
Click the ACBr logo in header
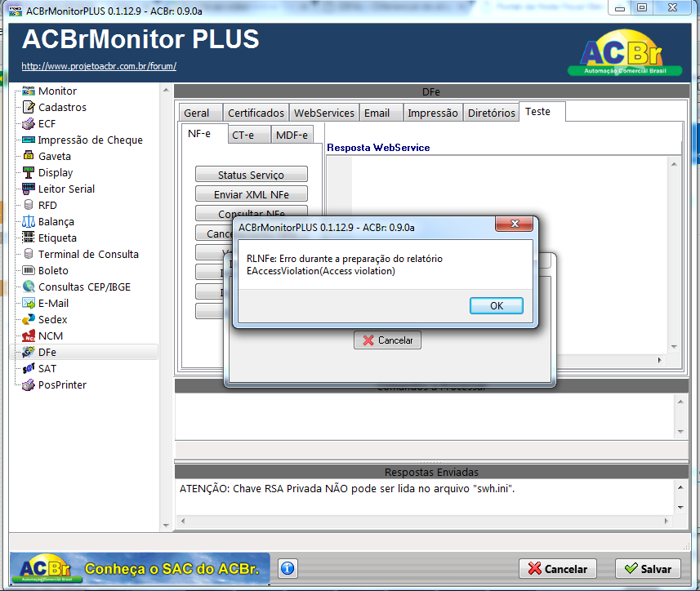tap(624, 54)
